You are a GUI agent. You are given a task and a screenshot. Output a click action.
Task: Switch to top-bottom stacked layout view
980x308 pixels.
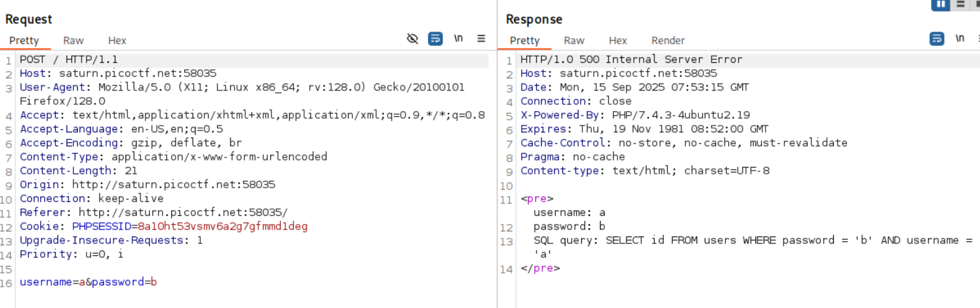pyautogui.click(x=961, y=4)
